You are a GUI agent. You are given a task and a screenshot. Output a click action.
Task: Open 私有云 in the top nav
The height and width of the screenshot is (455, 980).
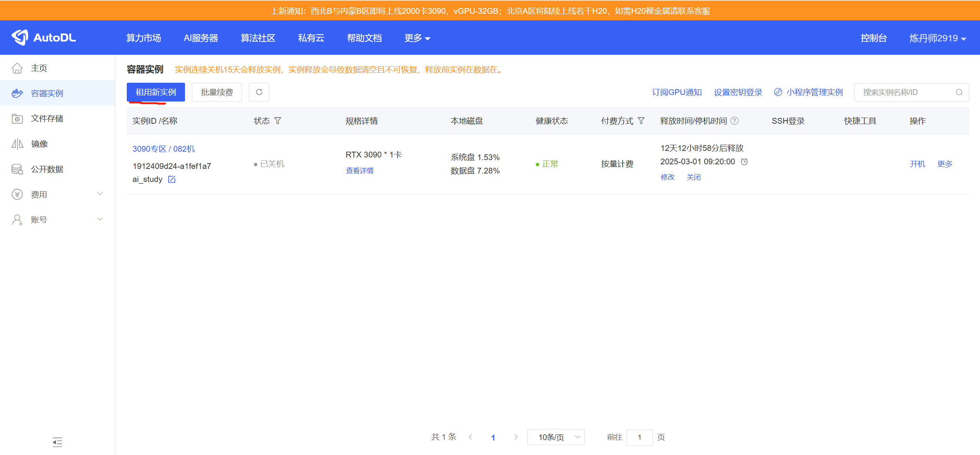(311, 38)
